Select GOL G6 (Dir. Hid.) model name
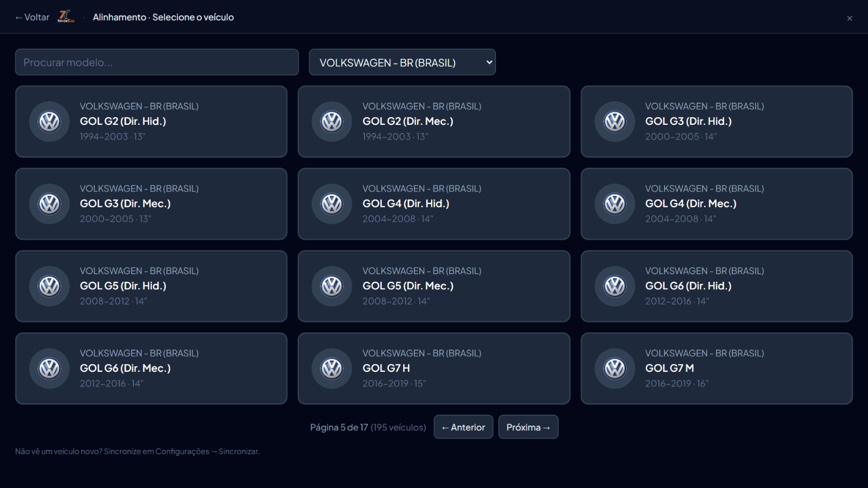The image size is (868, 488). pos(688,286)
